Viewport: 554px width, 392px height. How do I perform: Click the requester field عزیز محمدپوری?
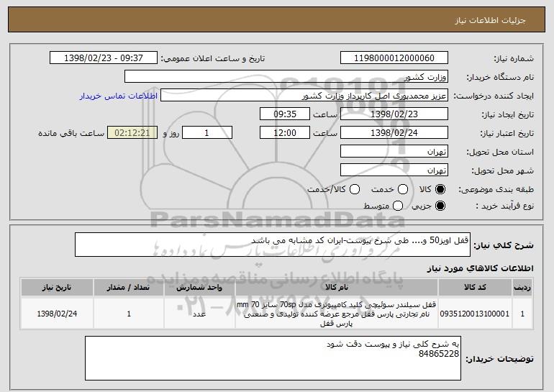click(x=304, y=96)
